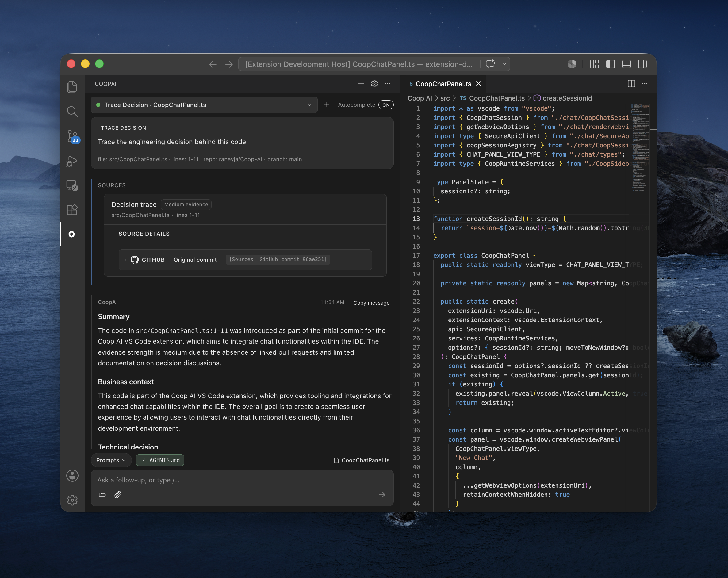Click the Sources GitHub commit 96ae251 badge

point(278,259)
